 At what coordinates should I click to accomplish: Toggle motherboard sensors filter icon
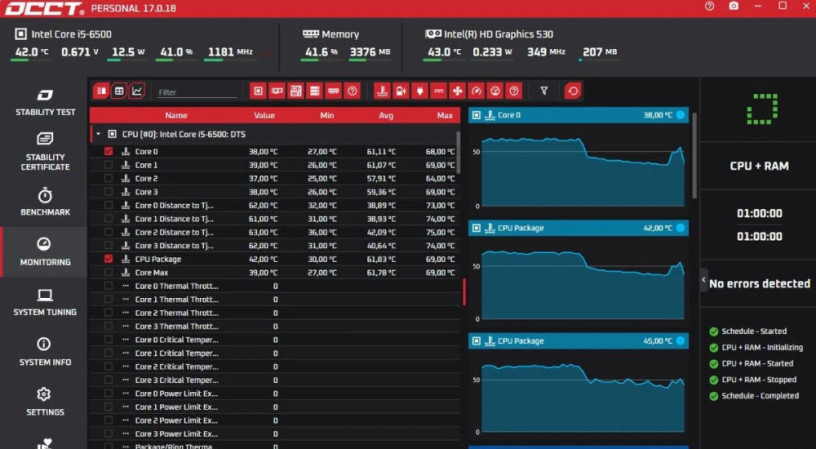[296, 91]
